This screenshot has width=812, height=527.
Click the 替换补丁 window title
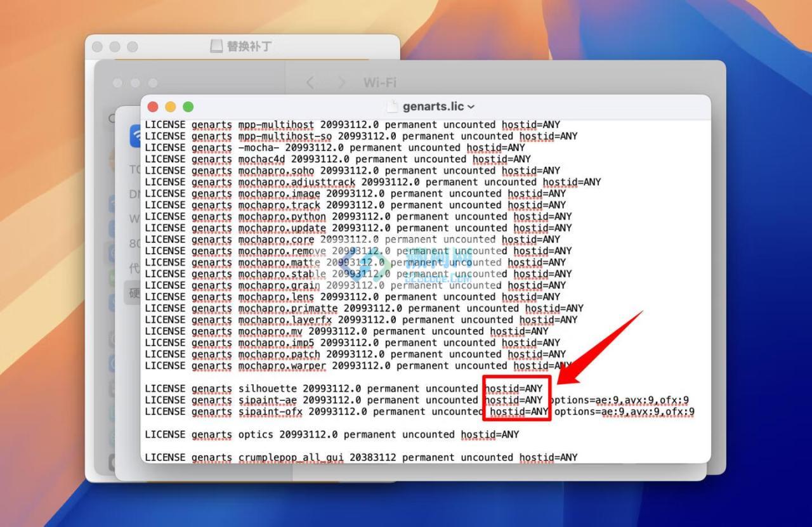point(250,46)
